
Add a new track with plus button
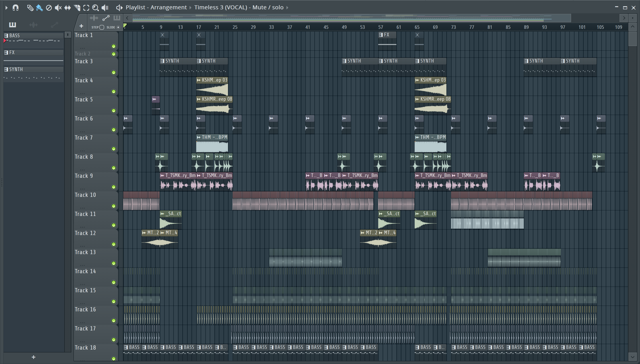tap(81, 26)
